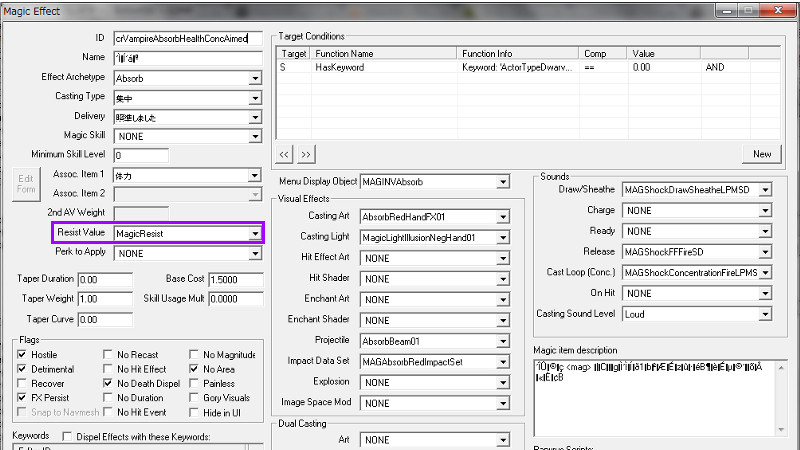
Task: Click the Taper Weight field
Action: point(105,299)
